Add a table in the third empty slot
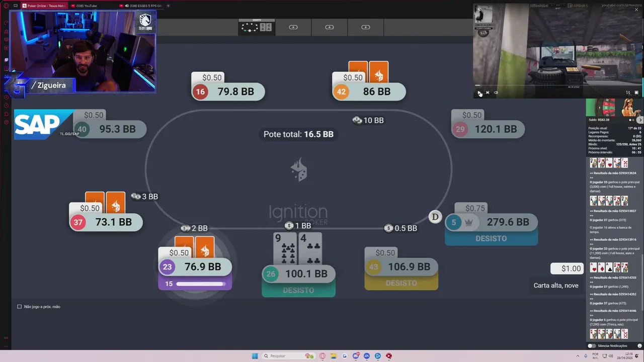 click(x=366, y=27)
